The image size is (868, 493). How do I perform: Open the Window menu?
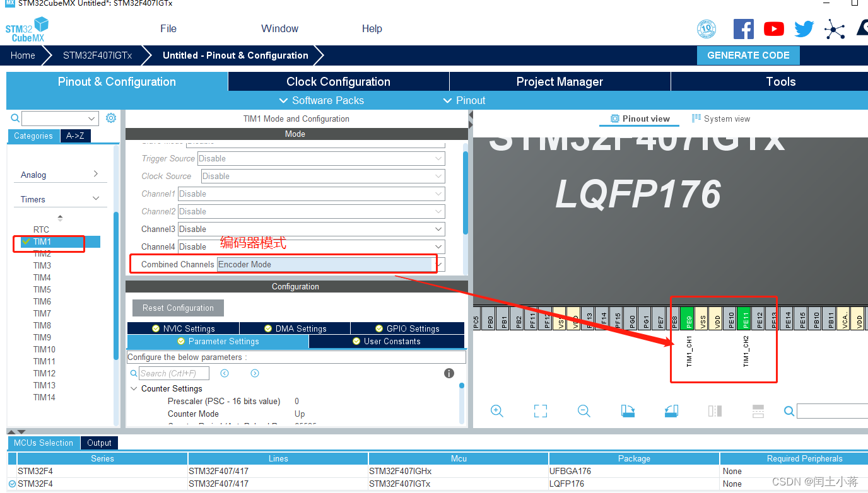pos(279,28)
